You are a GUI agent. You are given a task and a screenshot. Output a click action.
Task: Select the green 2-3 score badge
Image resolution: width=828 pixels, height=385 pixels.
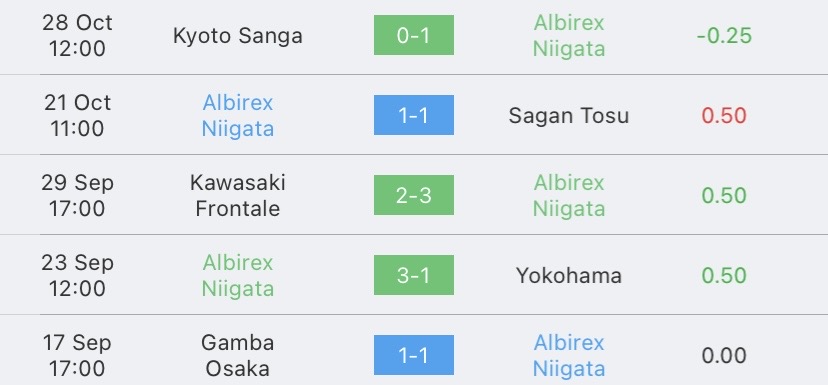point(413,195)
